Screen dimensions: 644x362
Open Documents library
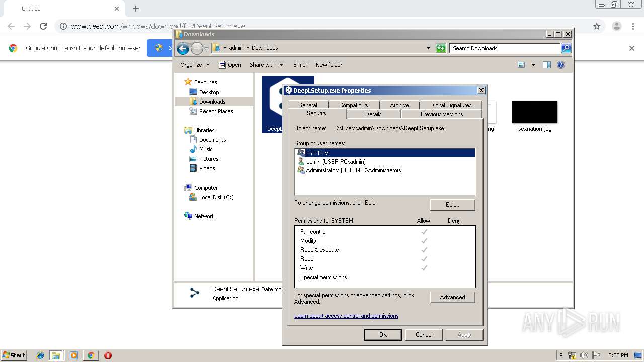(x=212, y=140)
